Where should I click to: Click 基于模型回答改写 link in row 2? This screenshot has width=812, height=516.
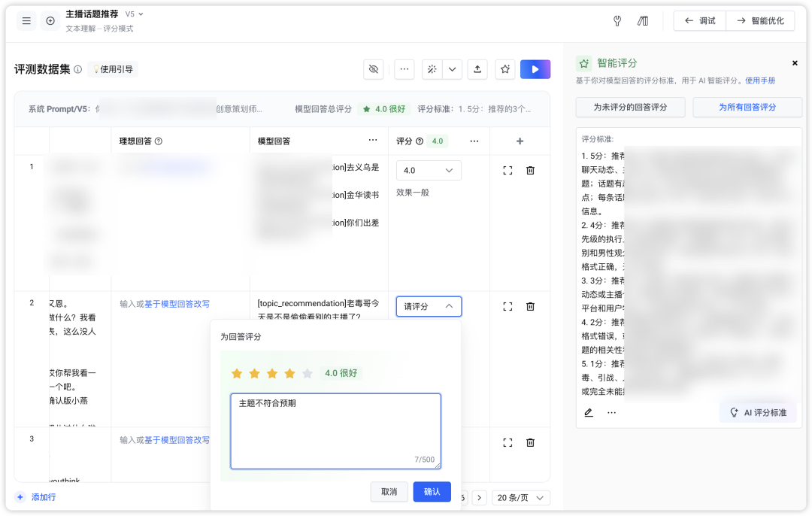(x=177, y=304)
